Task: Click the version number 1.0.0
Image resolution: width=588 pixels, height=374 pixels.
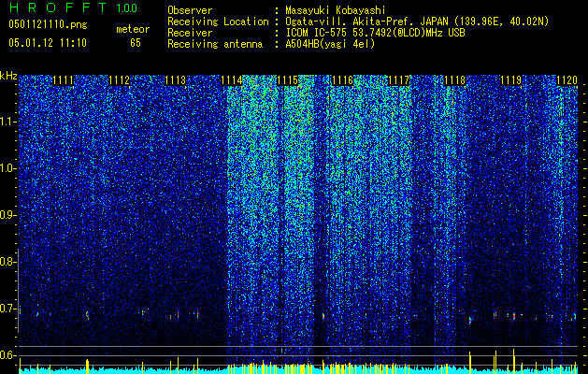Action: coord(127,7)
